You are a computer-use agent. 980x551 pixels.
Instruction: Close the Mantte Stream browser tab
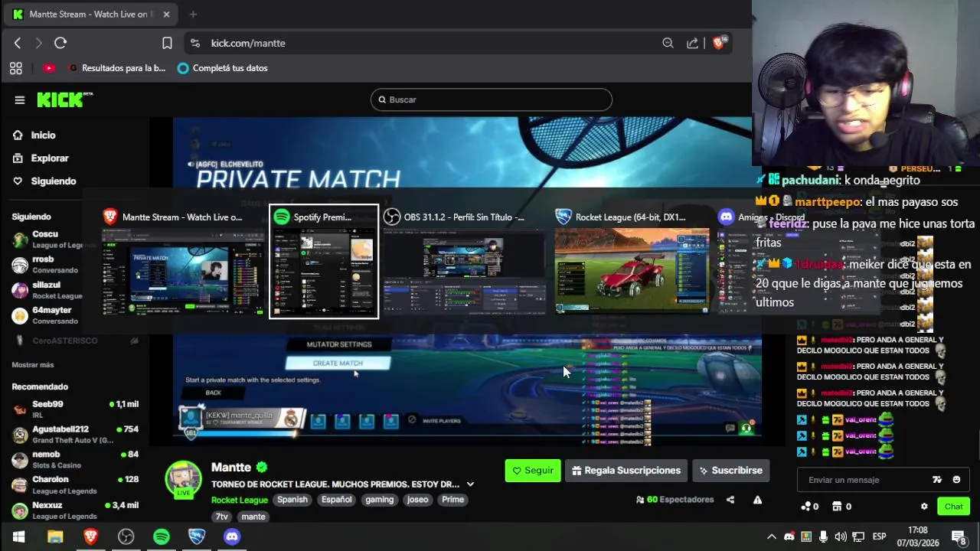pos(166,14)
